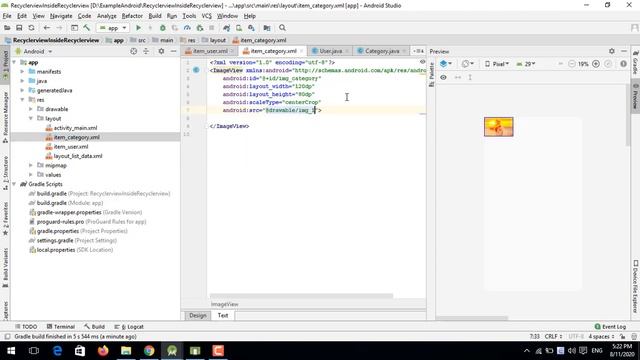Expand the mipmap folder
The width and height of the screenshot is (640, 360).
pos(31,165)
